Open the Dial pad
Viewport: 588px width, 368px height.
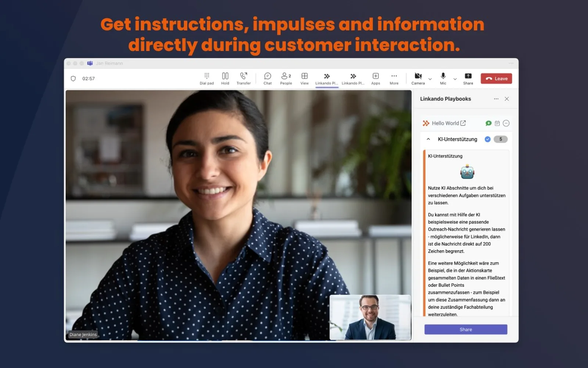tap(207, 78)
